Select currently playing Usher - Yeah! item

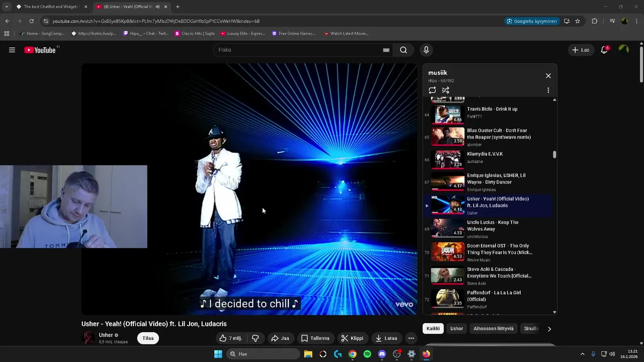488,206
